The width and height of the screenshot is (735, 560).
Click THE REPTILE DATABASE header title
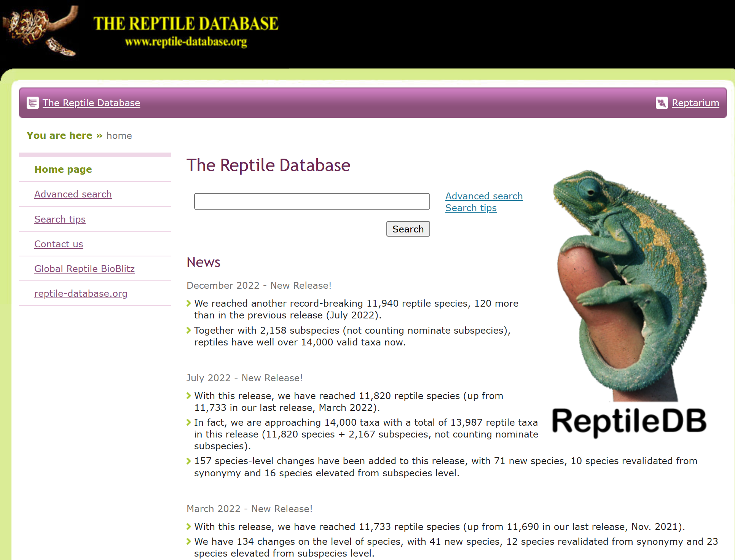coord(186,24)
